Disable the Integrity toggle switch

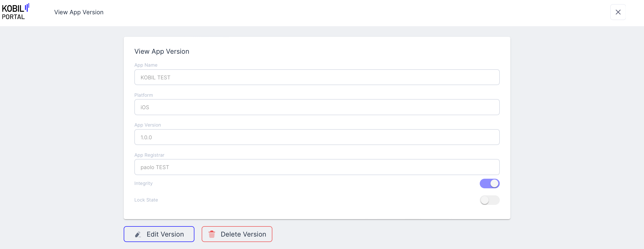pyautogui.click(x=489, y=184)
